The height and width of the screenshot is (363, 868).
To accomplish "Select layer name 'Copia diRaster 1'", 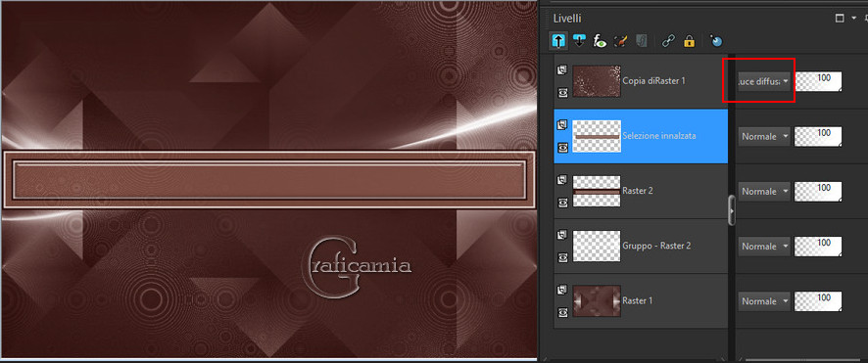I will (653, 81).
